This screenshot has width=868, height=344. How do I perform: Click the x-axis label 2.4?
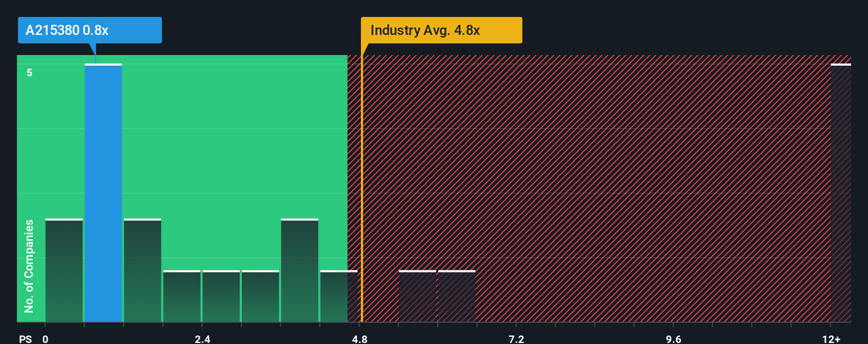(x=203, y=339)
